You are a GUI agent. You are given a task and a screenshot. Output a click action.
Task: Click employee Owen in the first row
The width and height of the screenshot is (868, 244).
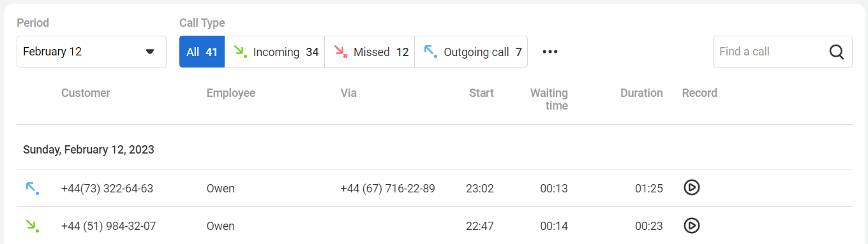click(220, 189)
